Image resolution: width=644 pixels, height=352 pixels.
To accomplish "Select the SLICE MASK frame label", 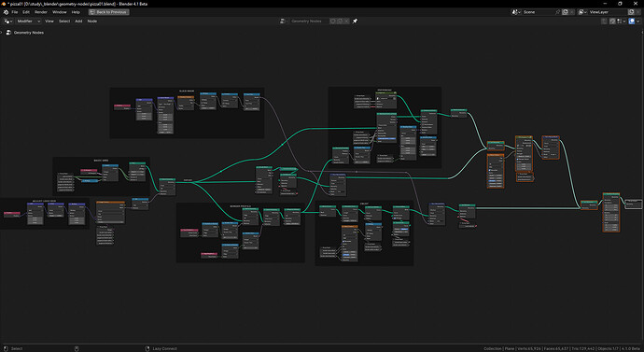I will (x=187, y=91).
